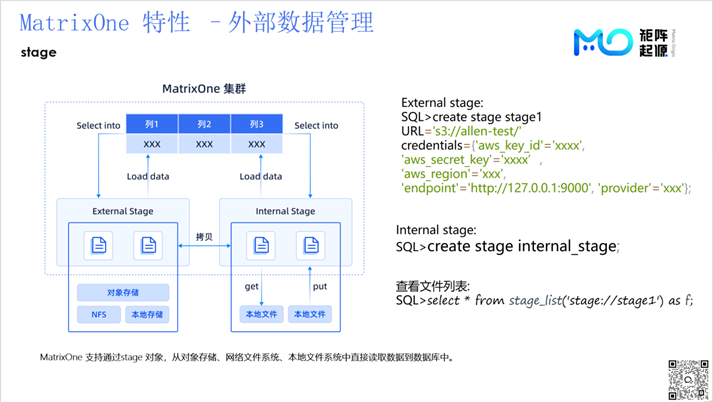The image size is (713, 402).
Task: Click the 'Internal stage:' heading
Action: [x=436, y=230]
